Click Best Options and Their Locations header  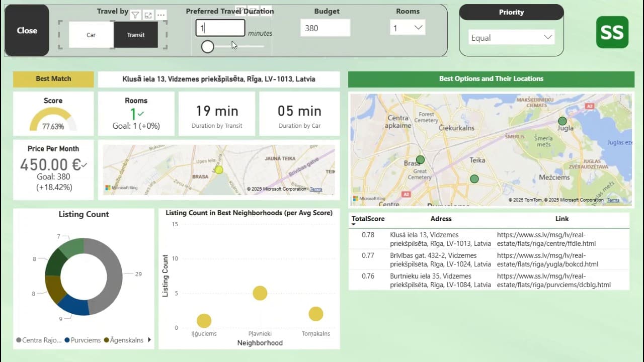coord(491,79)
